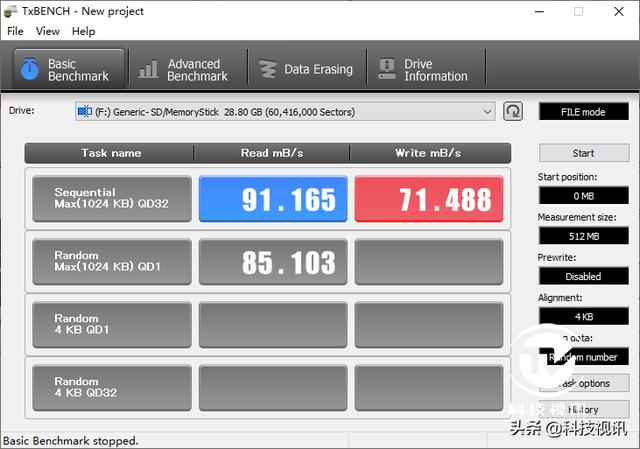Open the File menu
This screenshot has width=640, height=449.
[15, 31]
